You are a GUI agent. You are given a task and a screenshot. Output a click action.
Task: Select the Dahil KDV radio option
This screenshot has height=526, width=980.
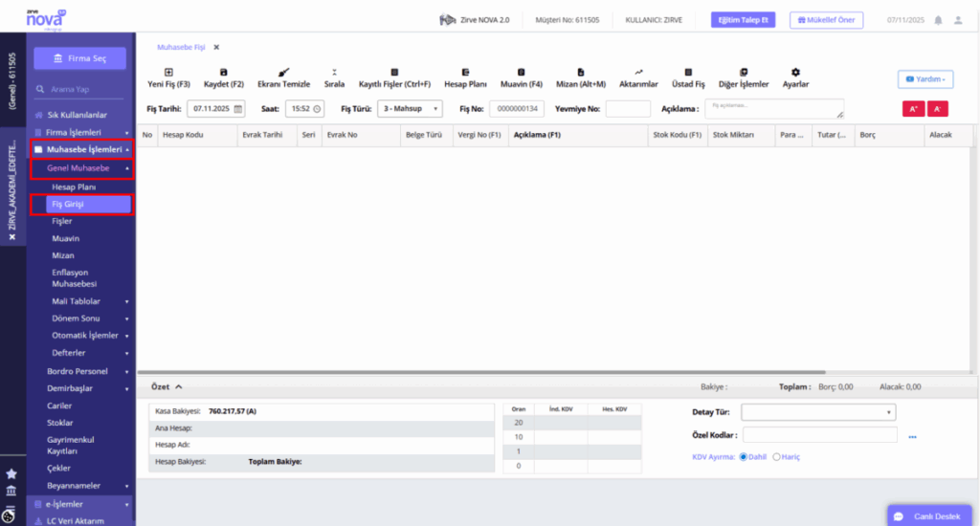pyautogui.click(x=744, y=456)
